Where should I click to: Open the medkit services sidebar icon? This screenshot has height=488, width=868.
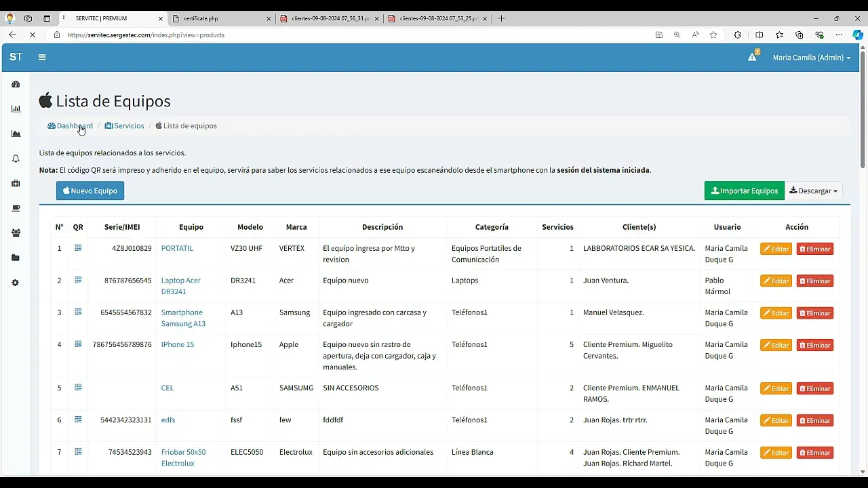(x=16, y=184)
